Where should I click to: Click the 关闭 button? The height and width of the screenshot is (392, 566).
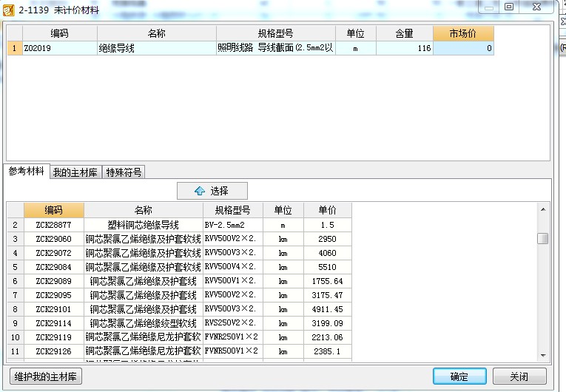(x=519, y=376)
